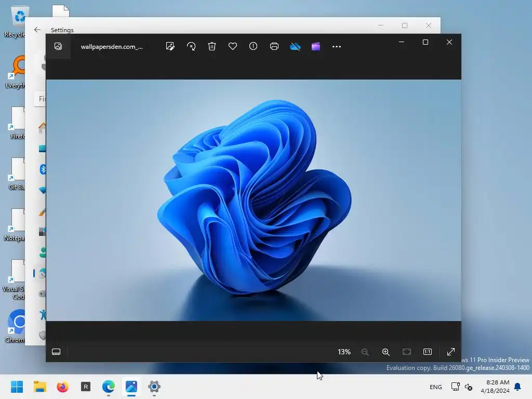This screenshot has height=399, width=532.
Task: View actual size with the 1:1 icon
Action: pyautogui.click(x=428, y=352)
